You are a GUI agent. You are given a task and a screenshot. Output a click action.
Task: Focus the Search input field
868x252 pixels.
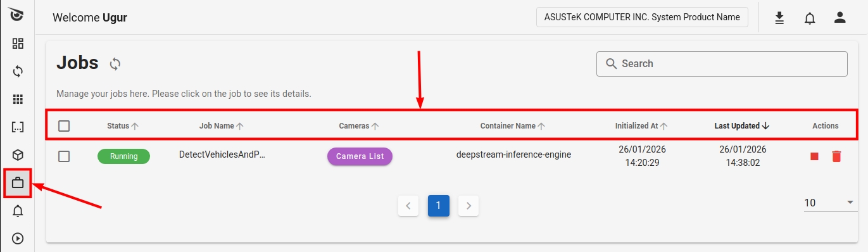pyautogui.click(x=722, y=63)
